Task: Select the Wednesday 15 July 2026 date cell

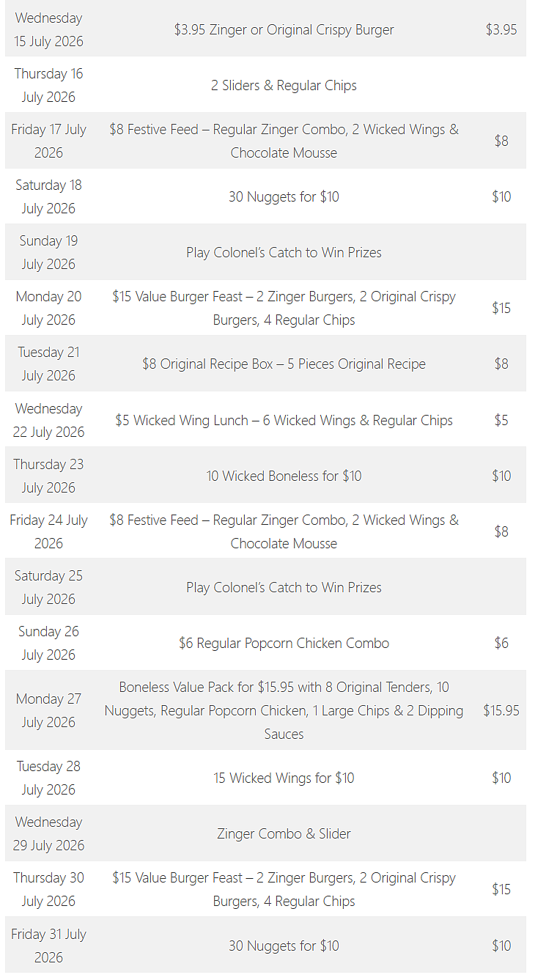Action: point(48,29)
